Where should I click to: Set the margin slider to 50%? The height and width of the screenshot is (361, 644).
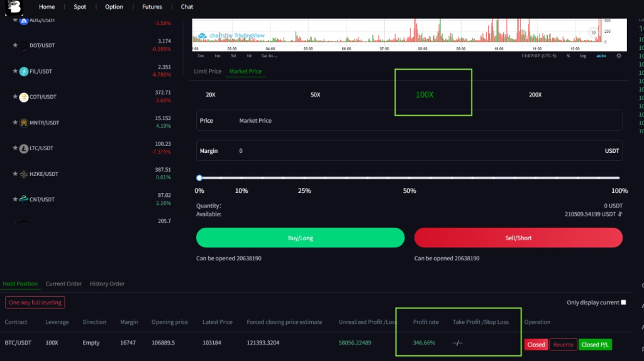409,178
